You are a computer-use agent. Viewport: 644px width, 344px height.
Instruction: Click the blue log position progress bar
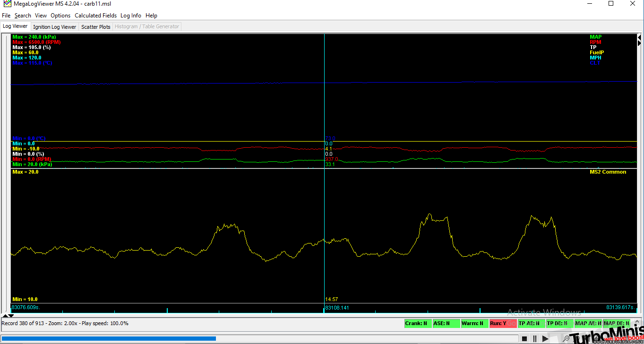coord(109,338)
